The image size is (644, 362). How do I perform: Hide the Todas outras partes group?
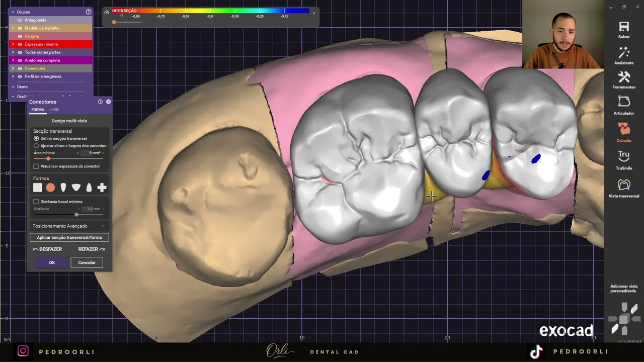click(20, 52)
